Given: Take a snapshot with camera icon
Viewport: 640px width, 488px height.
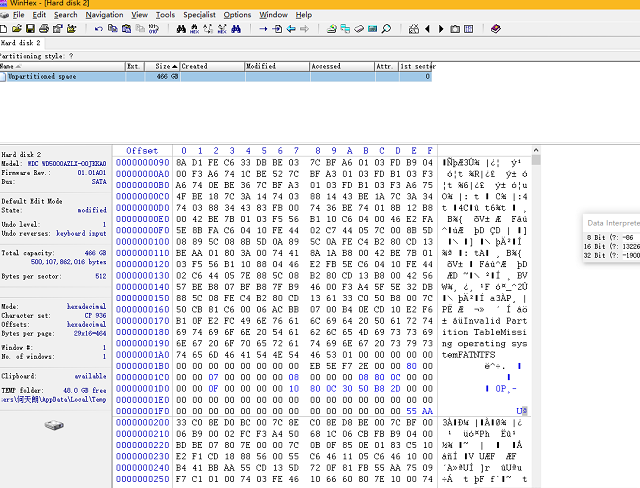Looking at the screenshot, I should click(455, 29).
